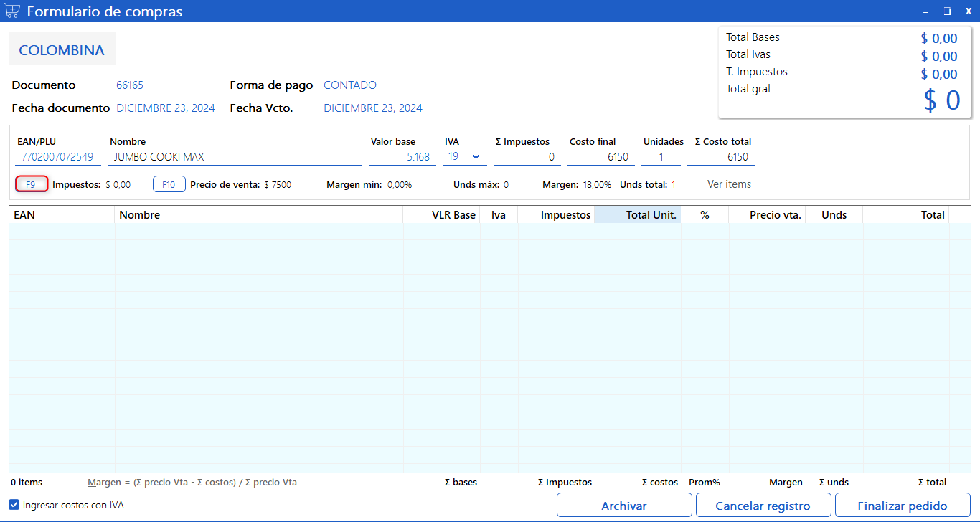Click the Total Unit. column header
980x522 pixels.
tap(637, 214)
